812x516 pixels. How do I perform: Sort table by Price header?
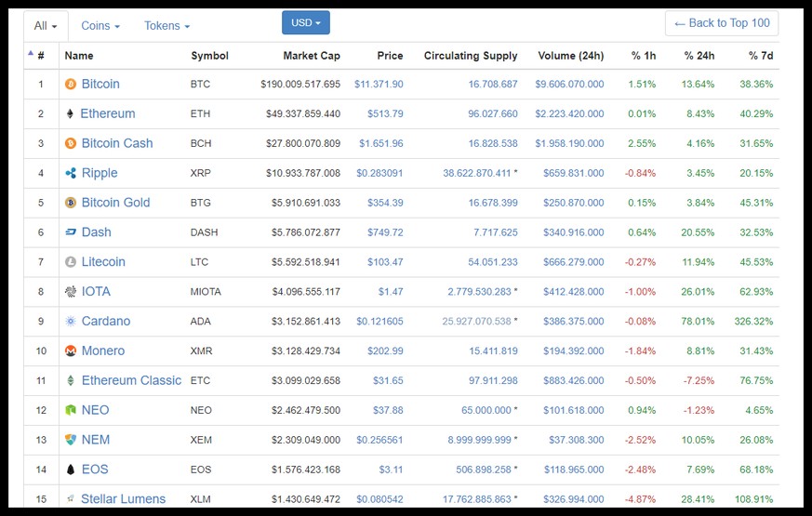coord(390,56)
